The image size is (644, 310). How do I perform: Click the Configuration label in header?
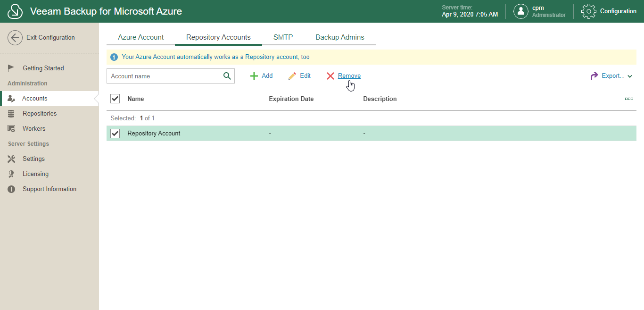[618, 11]
